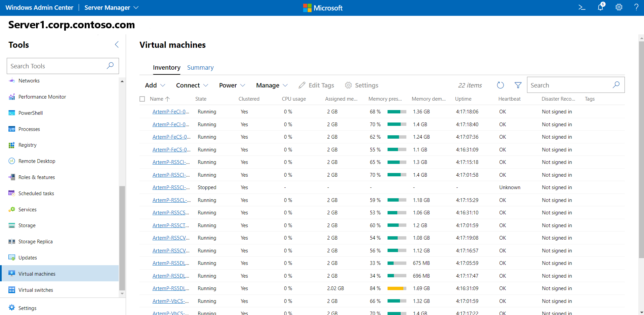
Task: Collapse the Tools pane with the chevron
Action: [x=117, y=44]
